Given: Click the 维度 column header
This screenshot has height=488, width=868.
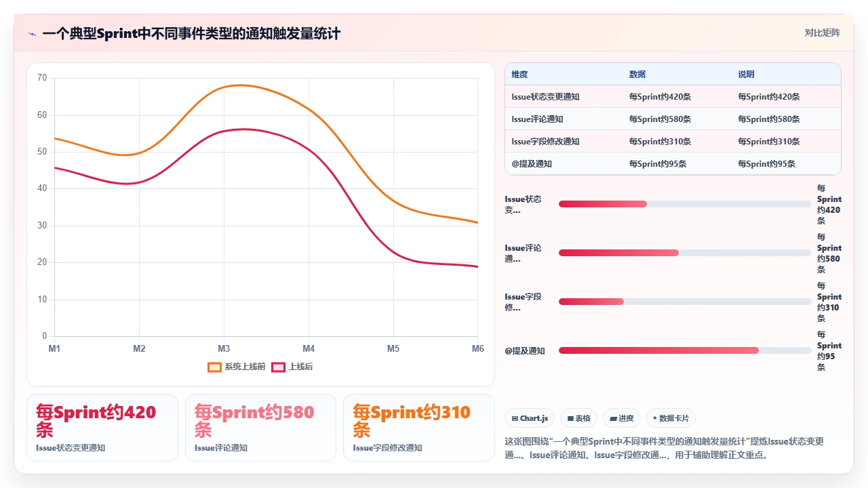Looking at the screenshot, I should pos(519,75).
